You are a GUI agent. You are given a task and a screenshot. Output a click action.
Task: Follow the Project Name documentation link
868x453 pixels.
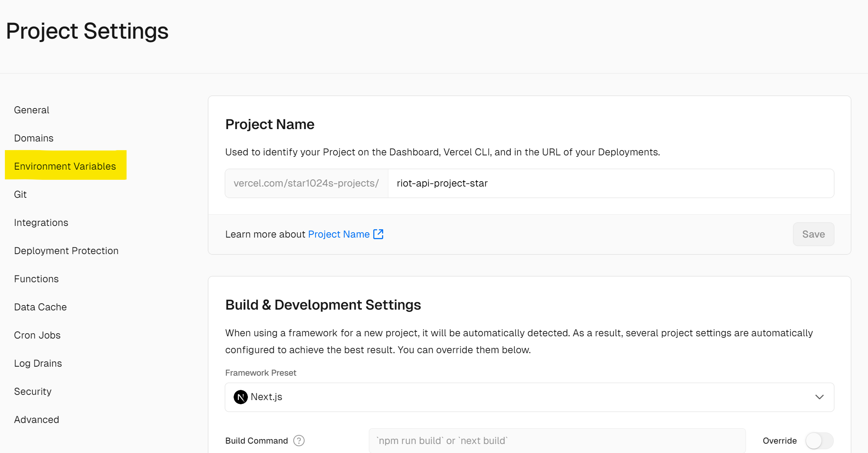[x=339, y=234]
